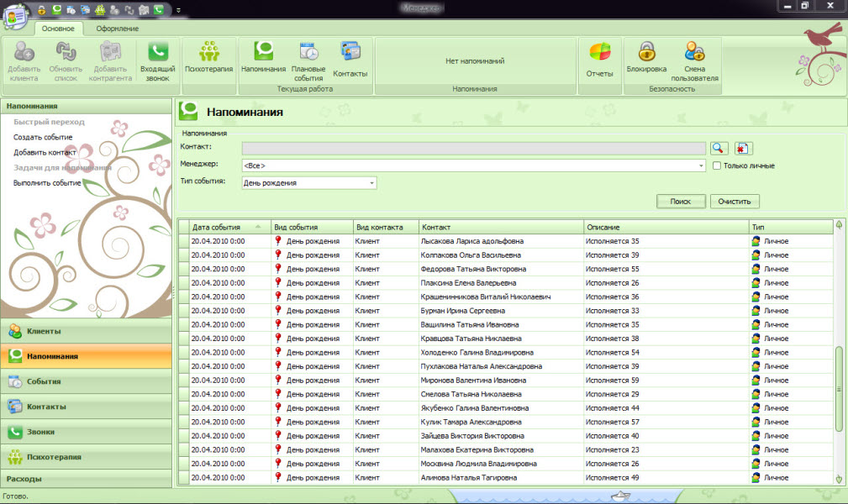Viewport: 848px width, 504px height.
Task: Select the Основное ribbon tab
Action: pos(59,29)
